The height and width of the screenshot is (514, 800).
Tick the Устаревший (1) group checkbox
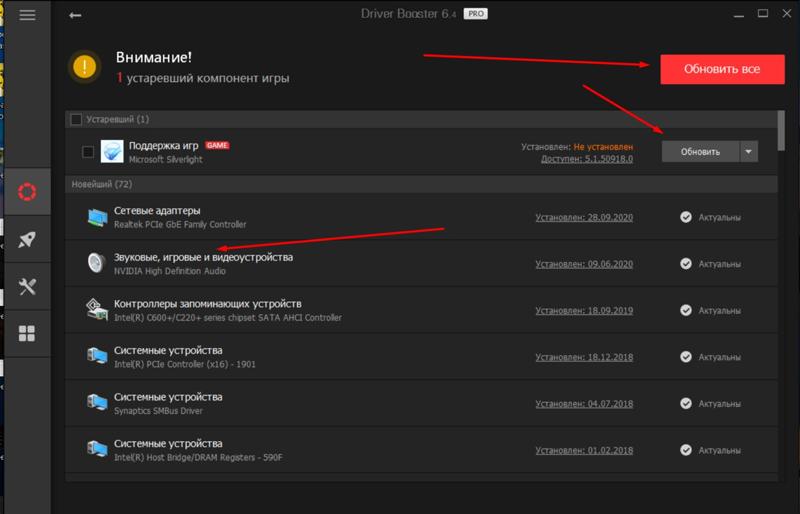75,120
